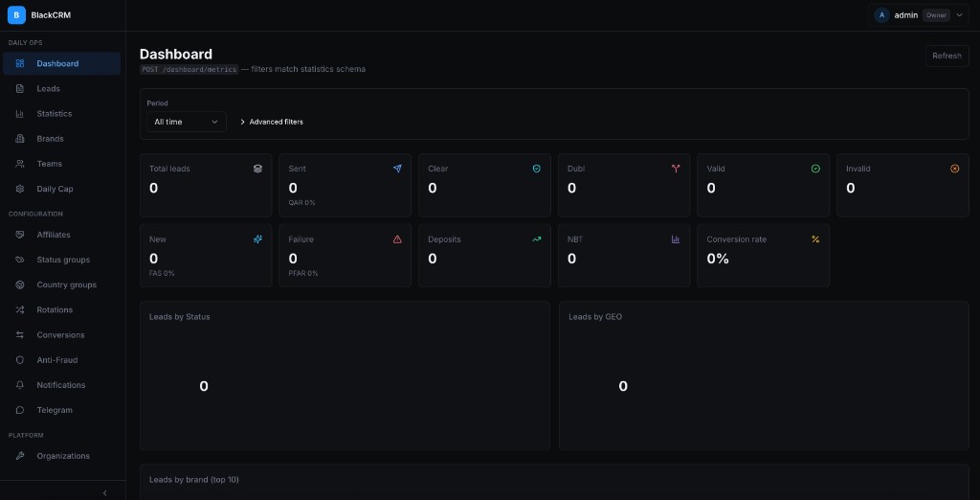Click the QAR 0% text in Sent card
The image size is (980, 500).
click(x=301, y=203)
